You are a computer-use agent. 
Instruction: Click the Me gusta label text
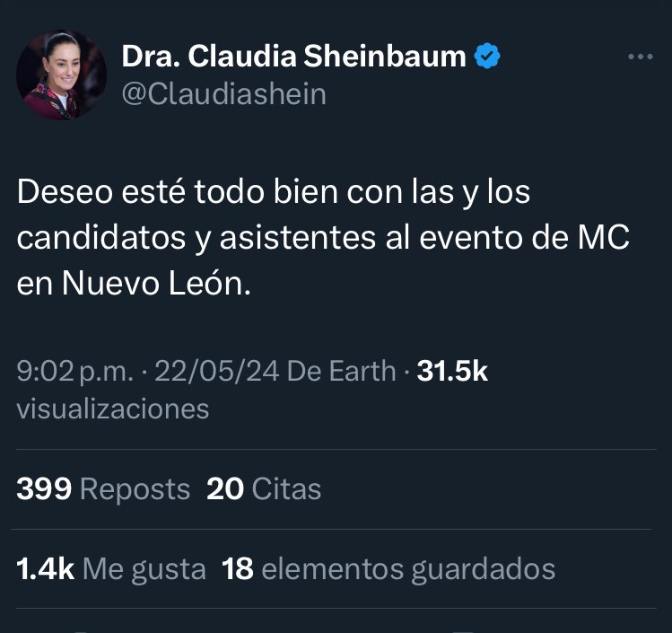coord(144,569)
